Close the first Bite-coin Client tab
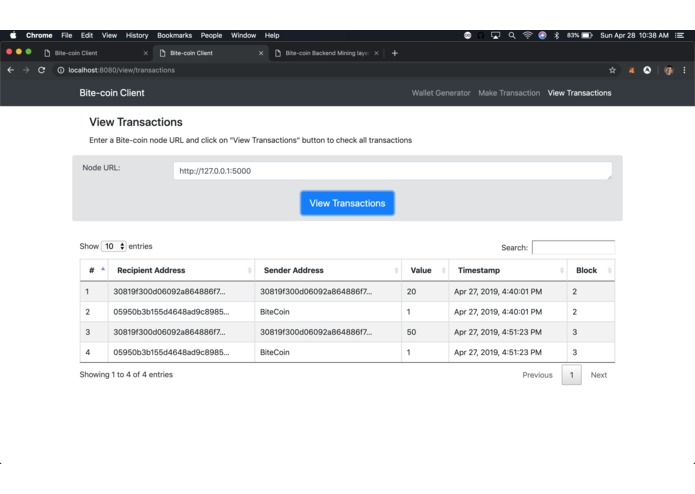The width and height of the screenshot is (695, 494). click(145, 53)
